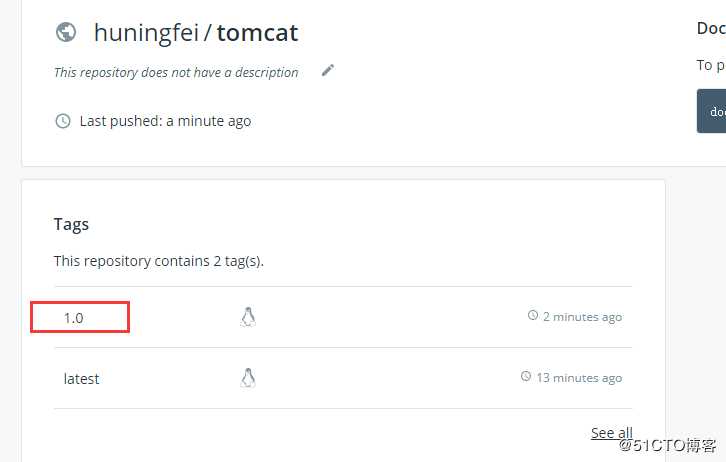Image resolution: width=726 pixels, height=462 pixels.
Task: Click the 13 minutes ago timestamp
Action: coord(578,378)
